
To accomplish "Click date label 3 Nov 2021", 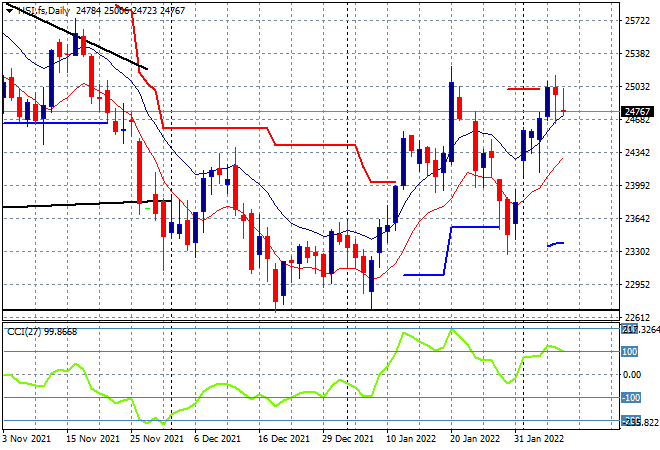I will 26,439.
